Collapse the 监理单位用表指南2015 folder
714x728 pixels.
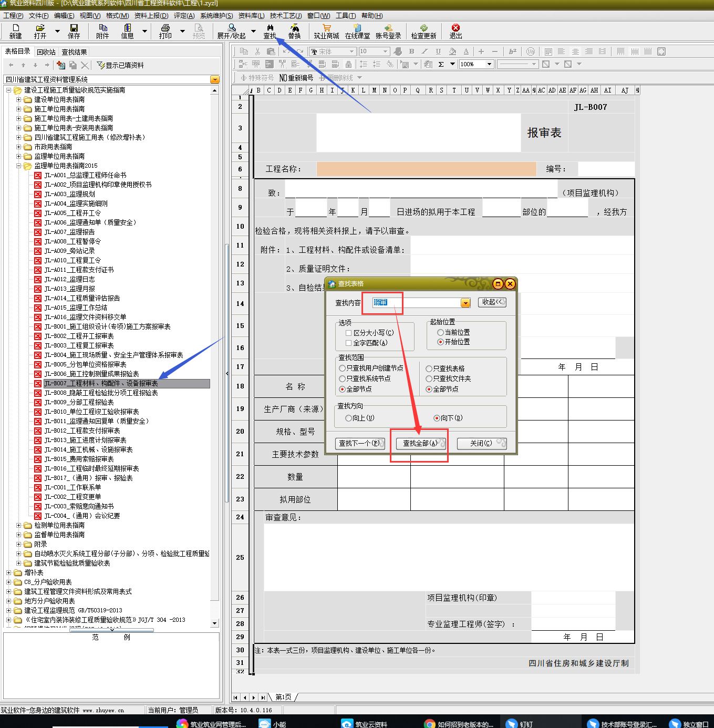click(x=19, y=166)
